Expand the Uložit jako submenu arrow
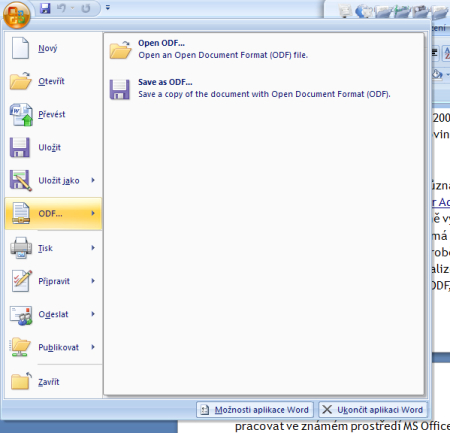The image size is (450, 433). (x=93, y=180)
